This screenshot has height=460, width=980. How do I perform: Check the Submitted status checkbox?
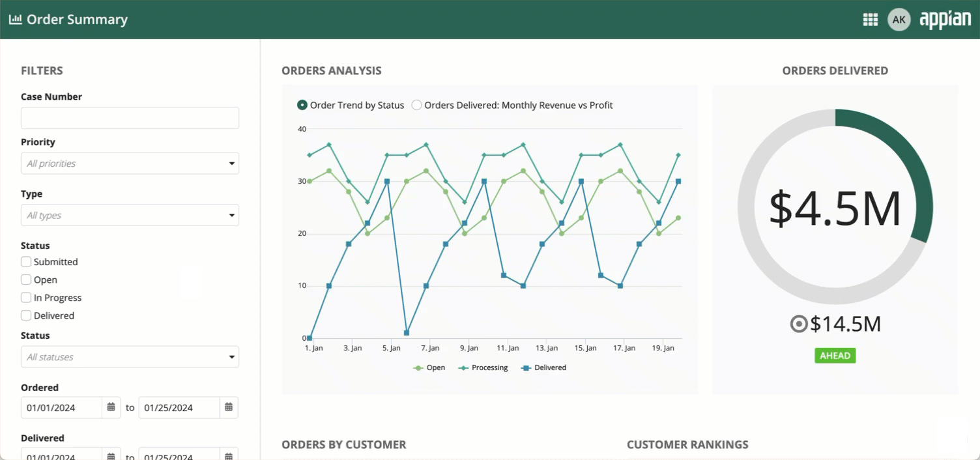click(x=26, y=262)
